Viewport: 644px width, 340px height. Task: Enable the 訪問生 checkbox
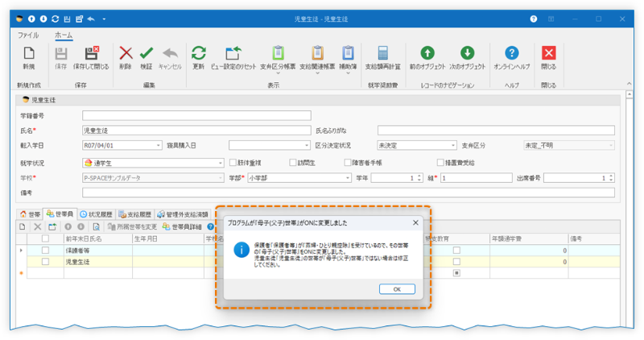pyautogui.click(x=293, y=162)
